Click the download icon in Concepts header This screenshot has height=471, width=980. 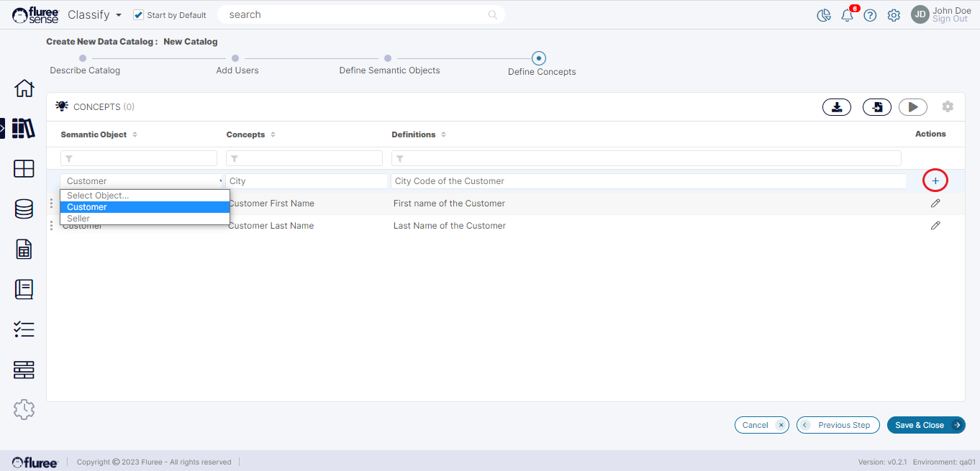(837, 107)
